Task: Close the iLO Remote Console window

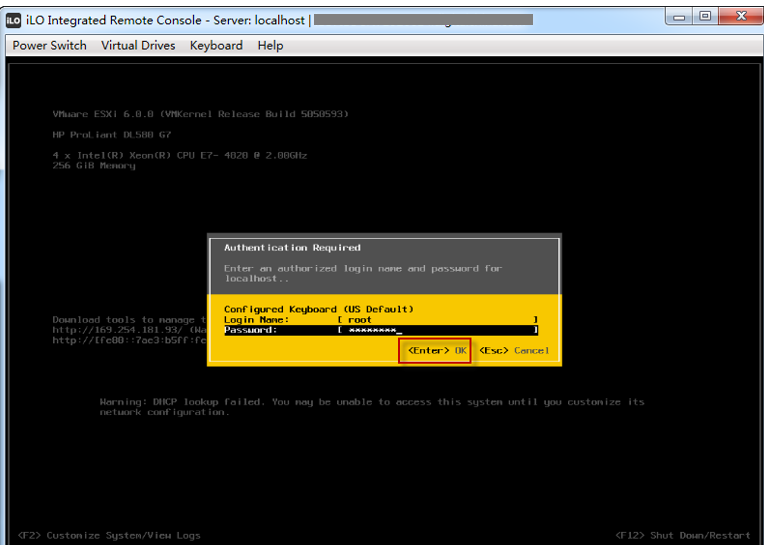Action: [x=741, y=17]
